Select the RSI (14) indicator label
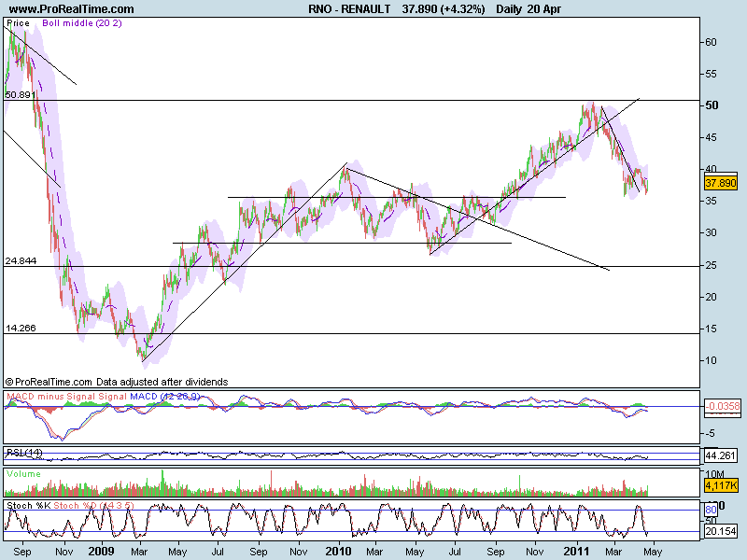The height and width of the screenshot is (560, 747). [x=24, y=453]
